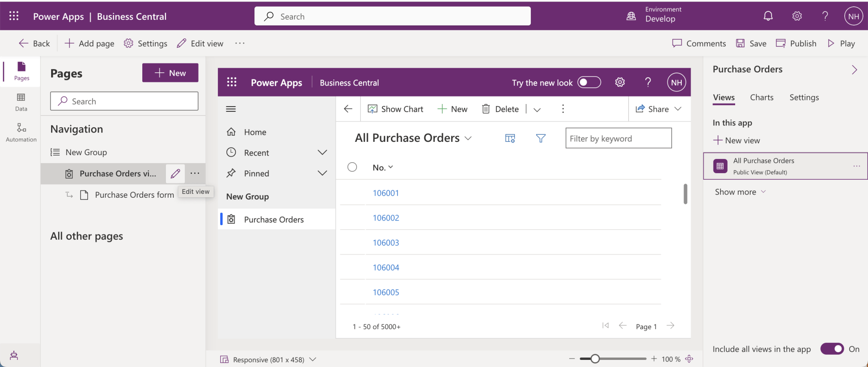This screenshot has height=367, width=868.
Task: Click the fit-to-screen icon beside zoom percentage
Action: [x=689, y=359]
